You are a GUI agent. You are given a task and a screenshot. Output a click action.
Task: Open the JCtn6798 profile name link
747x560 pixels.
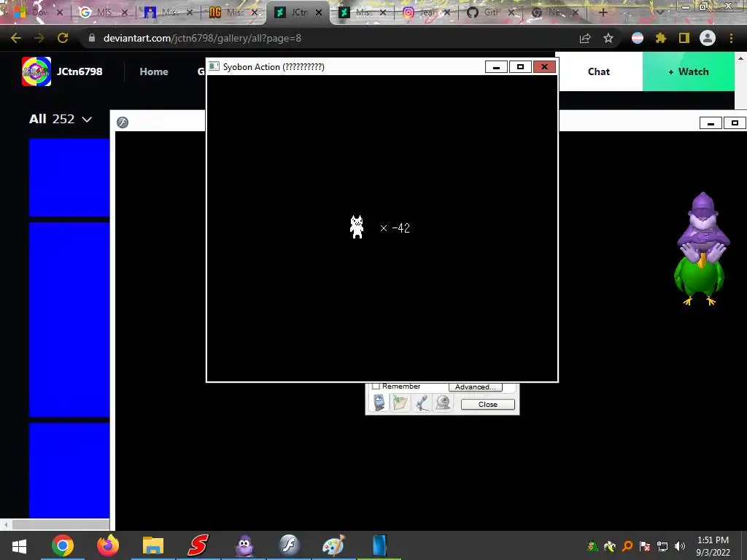[80, 71]
